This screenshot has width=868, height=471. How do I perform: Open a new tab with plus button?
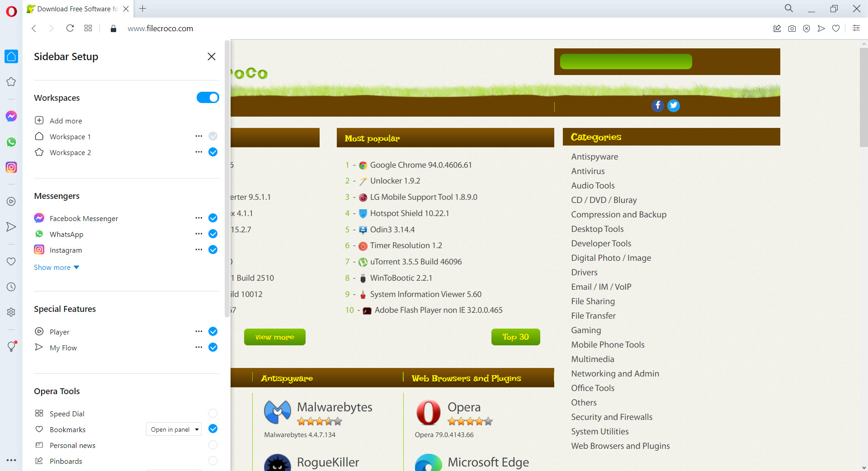pyautogui.click(x=142, y=9)
